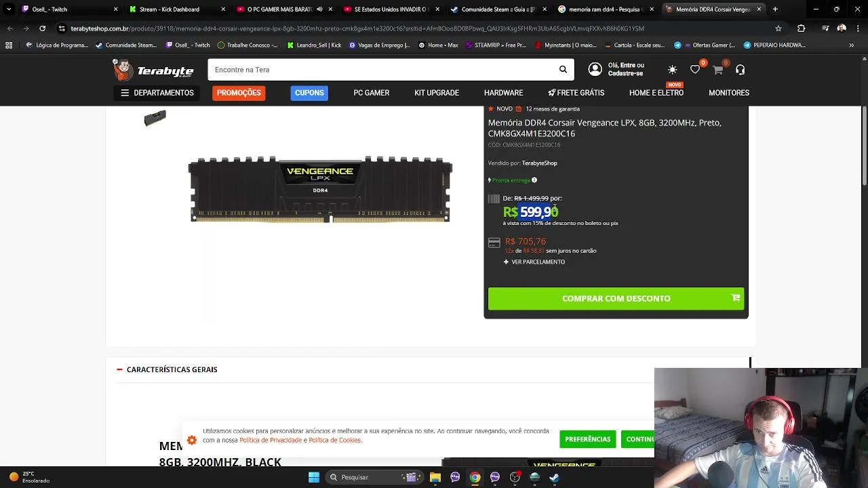This screenshot has height=488, width=868.
Task: Click the PREFERÊNCIAS cookie button
Action: coord(587,439)
